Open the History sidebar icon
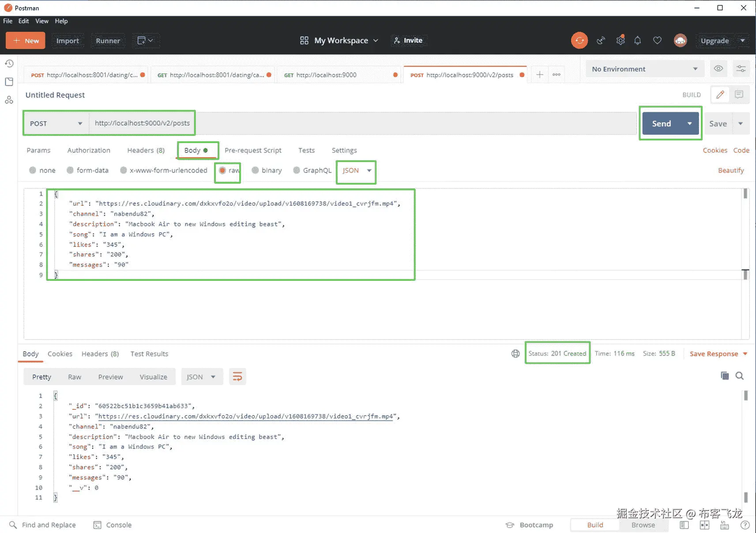Screen dimensions: 756x533 (9, 64)
